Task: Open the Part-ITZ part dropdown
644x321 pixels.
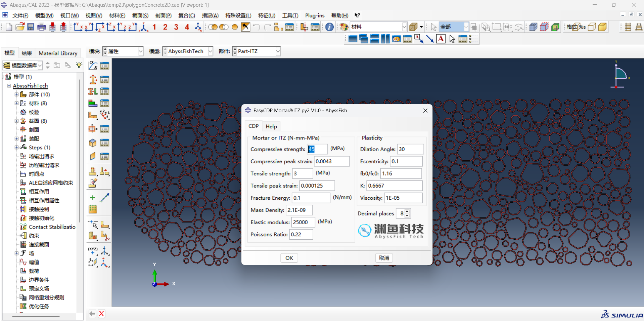Action: 257,51
